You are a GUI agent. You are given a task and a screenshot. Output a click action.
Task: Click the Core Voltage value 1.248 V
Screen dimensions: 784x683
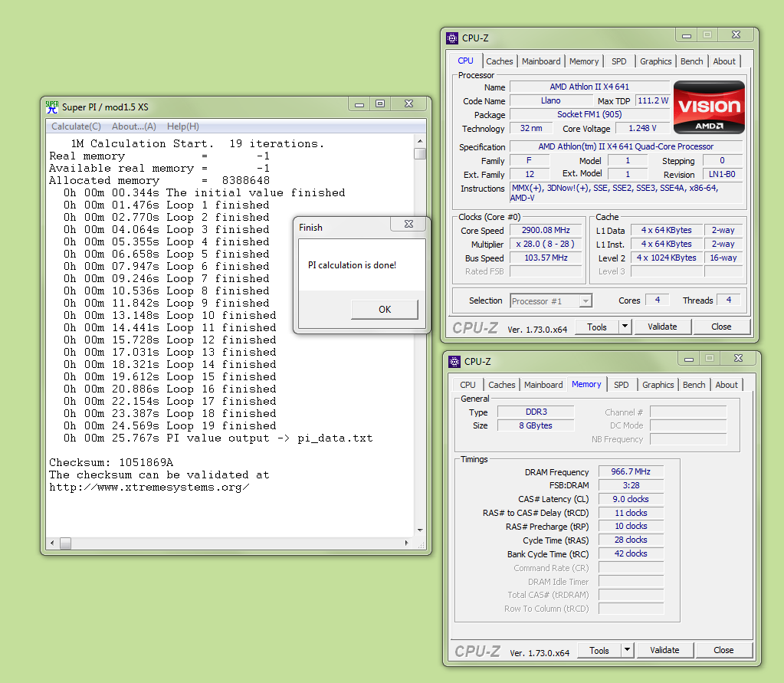pyautogui.click(x=642, y=129)
